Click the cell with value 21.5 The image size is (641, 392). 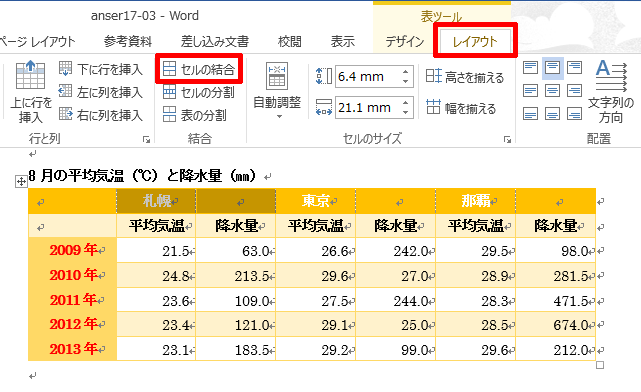coord(156,251)
